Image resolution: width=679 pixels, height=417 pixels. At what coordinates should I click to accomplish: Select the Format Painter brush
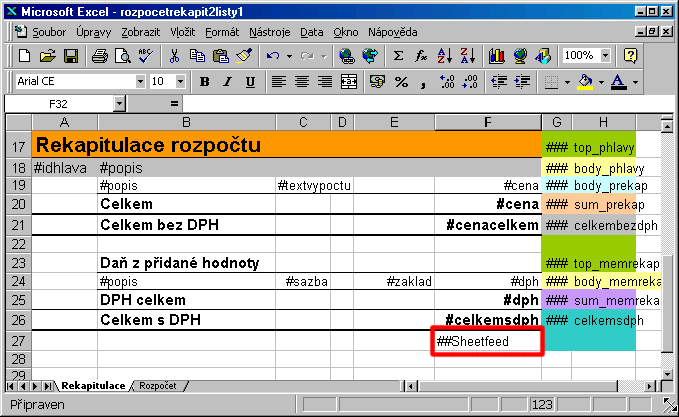243,56
